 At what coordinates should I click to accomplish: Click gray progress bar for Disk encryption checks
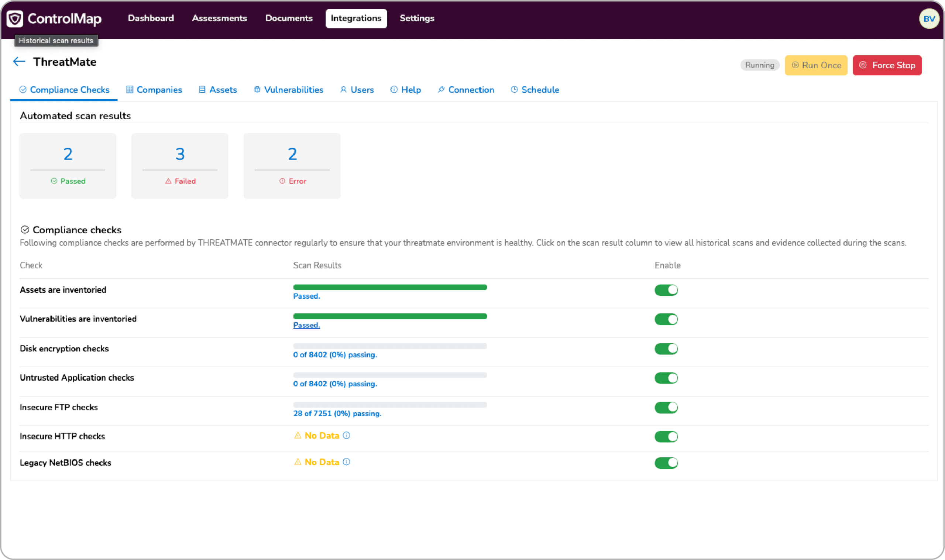[x=390, y=346]
